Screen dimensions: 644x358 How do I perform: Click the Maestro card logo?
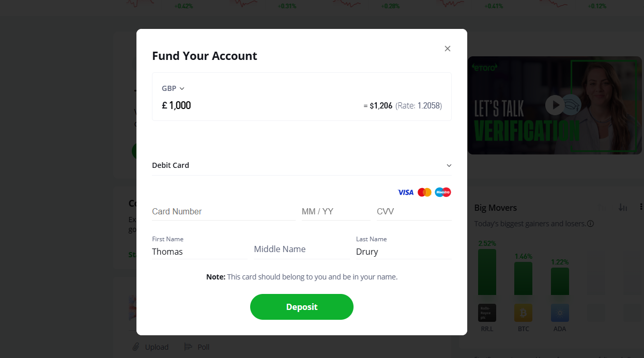[443, 192]
